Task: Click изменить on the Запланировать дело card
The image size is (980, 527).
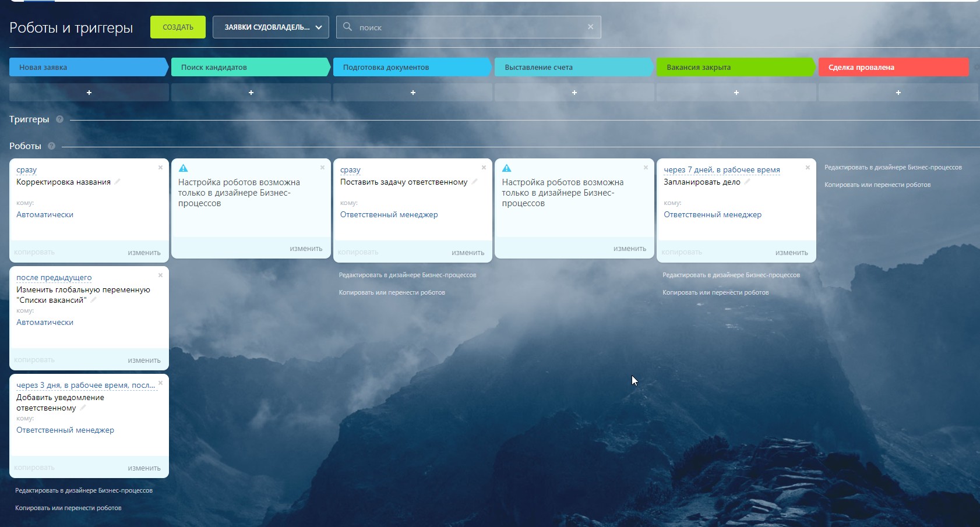Action: tap(792, 253)
